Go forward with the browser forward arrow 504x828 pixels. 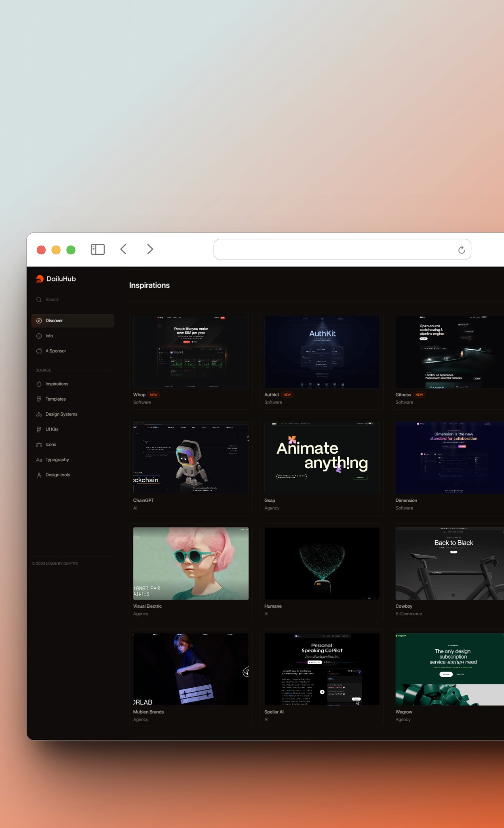click(x=150, y=249)
